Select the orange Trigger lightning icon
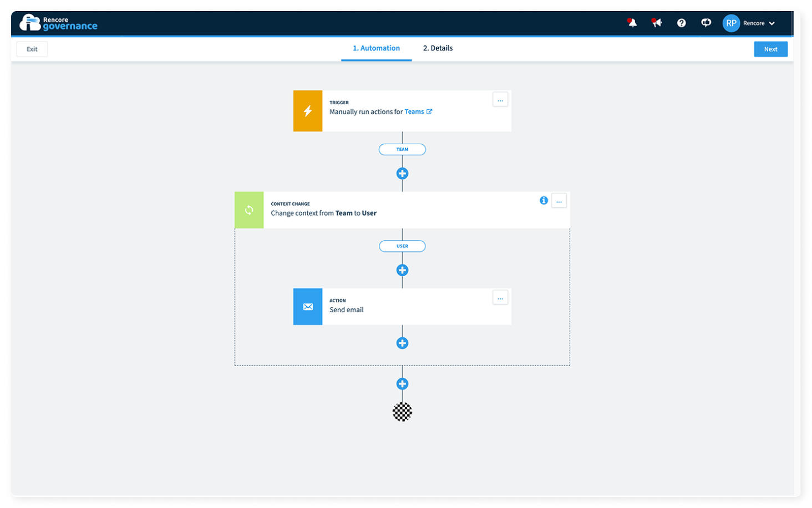The height and width of the screenshot is (508, 812). (x=308, y=111)
